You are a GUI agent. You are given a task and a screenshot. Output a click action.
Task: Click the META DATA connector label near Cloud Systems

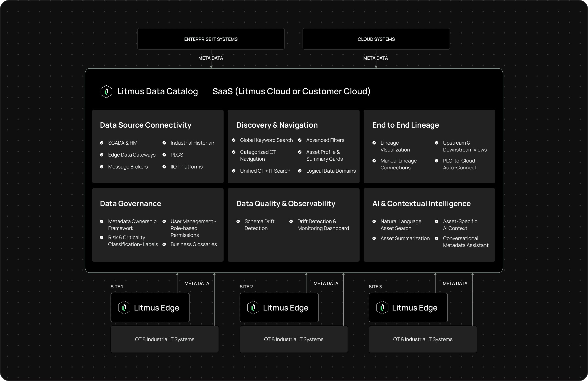point(376,58)
